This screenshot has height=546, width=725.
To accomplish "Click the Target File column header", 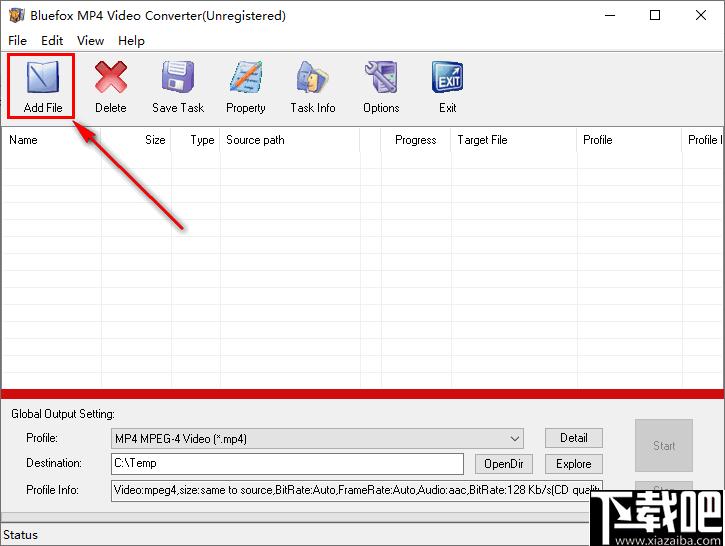I will point(511,140).
